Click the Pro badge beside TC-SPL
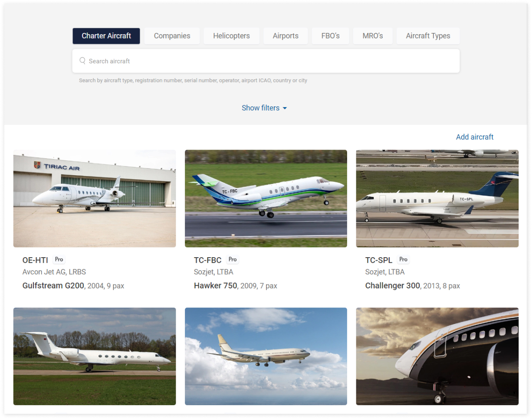 (x=404, y=259)
